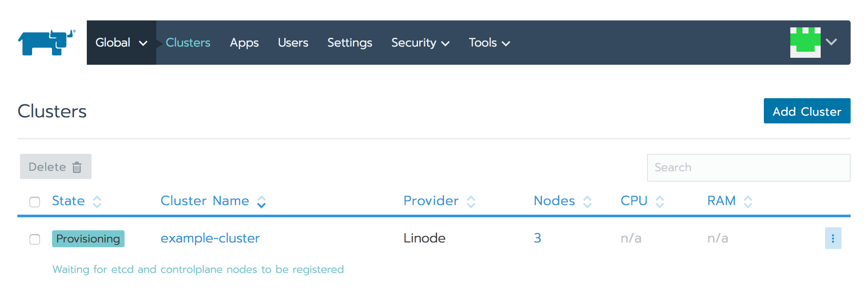Open the example-cluster link
Screen dimensions: 868x292
(x=210, y=238)
